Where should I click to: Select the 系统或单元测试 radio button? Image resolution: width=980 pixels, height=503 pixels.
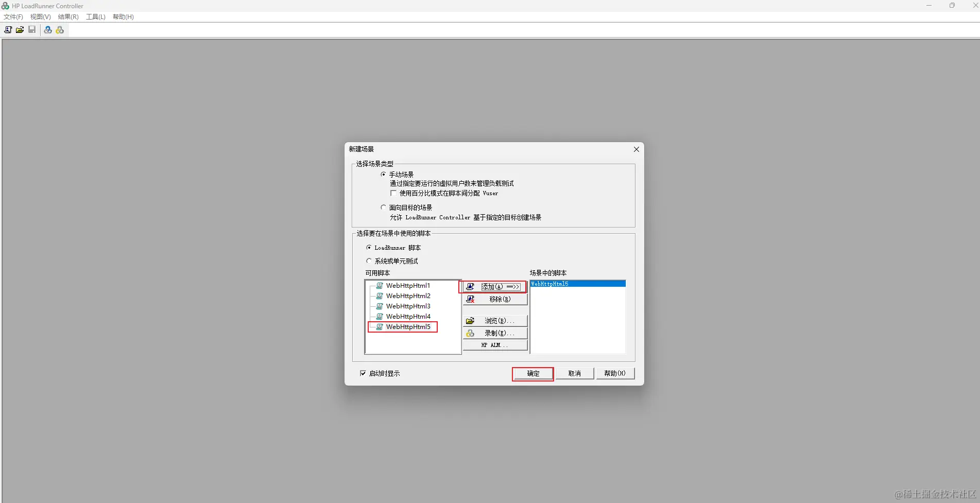[x=369, y=261]
